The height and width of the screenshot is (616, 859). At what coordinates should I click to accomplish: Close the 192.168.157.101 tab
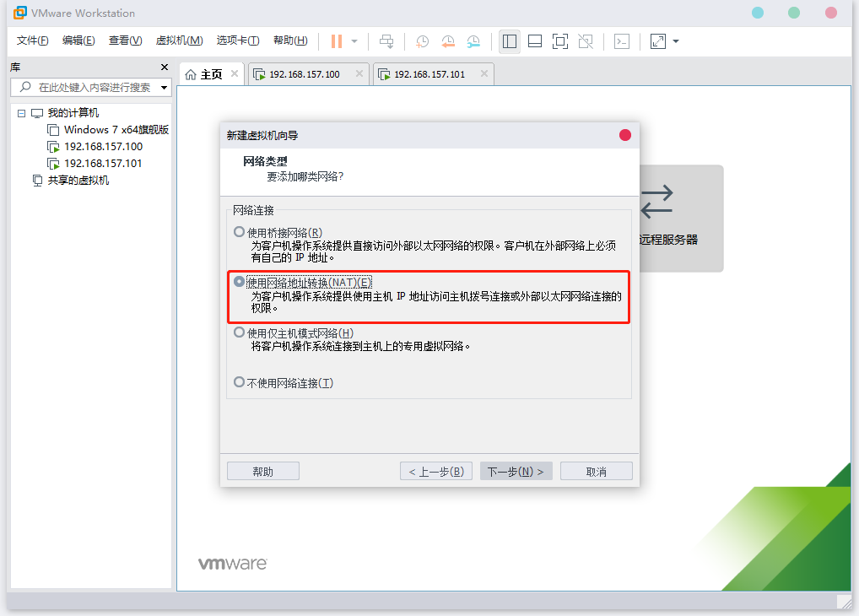pyautogui.click(x=484, y=73)
